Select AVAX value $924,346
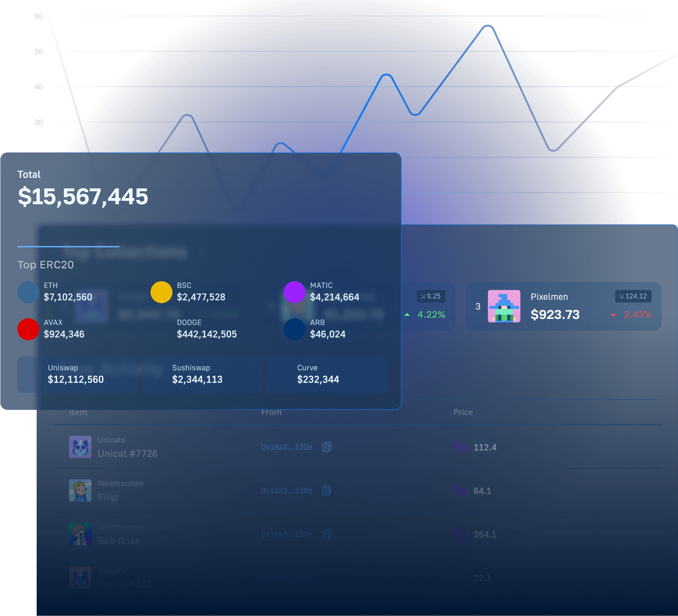 click(x=64, y=334)
